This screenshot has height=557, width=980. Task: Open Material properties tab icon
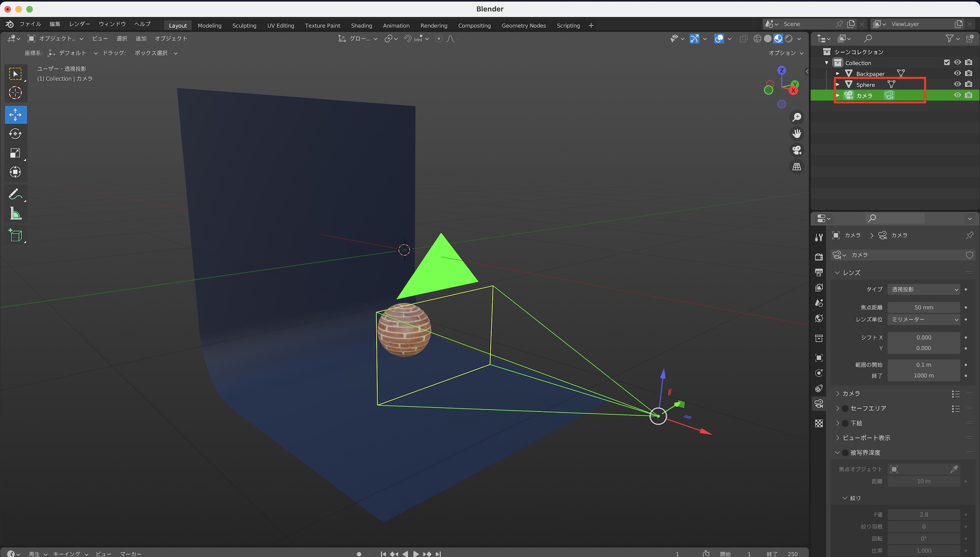pos(819,423)
